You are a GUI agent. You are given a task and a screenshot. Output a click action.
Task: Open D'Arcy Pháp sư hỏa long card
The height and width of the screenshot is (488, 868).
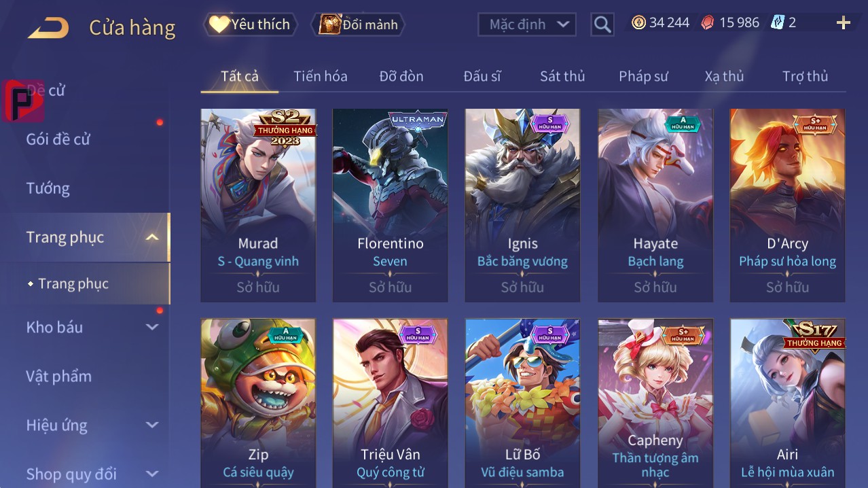[788, 205]
